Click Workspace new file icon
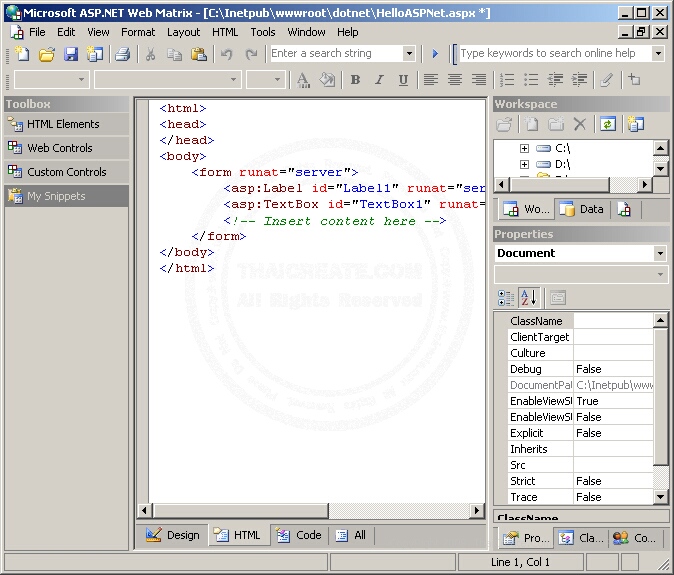The image size is (674, 575). coord(532,125)
